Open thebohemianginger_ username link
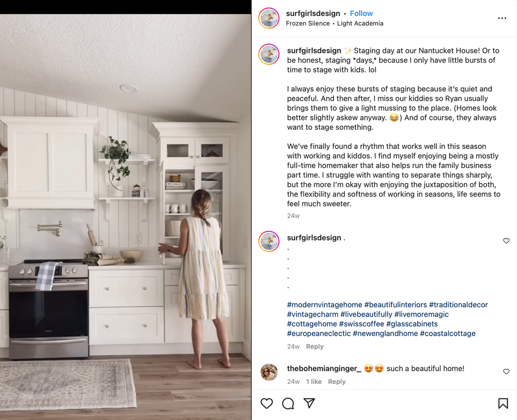 tap(324, 368)
